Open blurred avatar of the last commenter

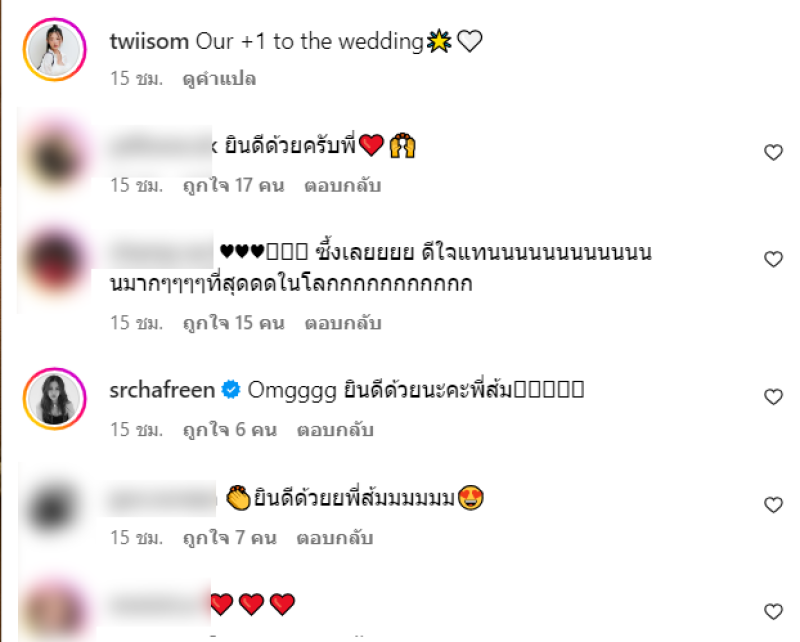tap(55, 608)
